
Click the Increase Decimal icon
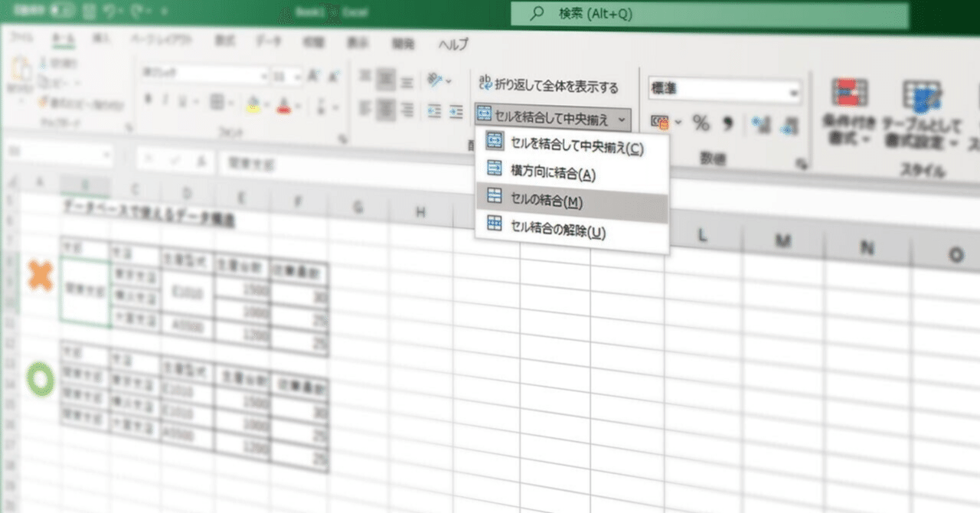(x=758, y=123)
